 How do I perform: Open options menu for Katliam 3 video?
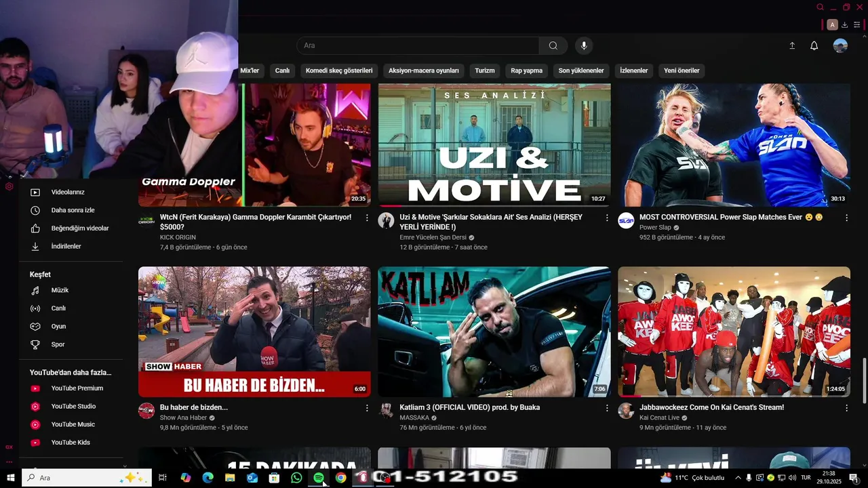click(607, 408)
